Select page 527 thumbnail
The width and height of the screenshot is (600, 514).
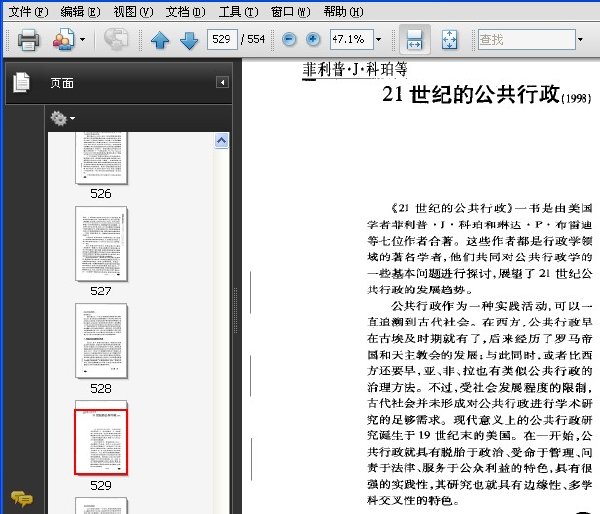(x=101, y=244)
